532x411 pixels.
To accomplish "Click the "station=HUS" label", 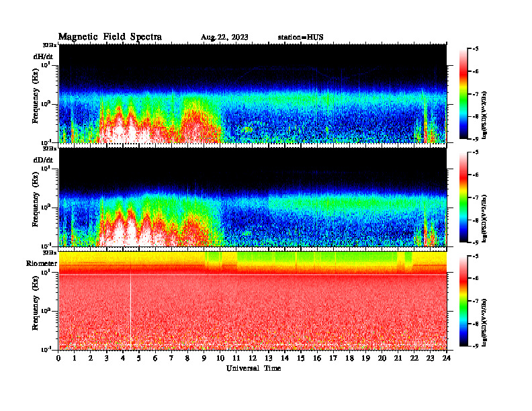I will pyautogui.click(x=300, y=38).
